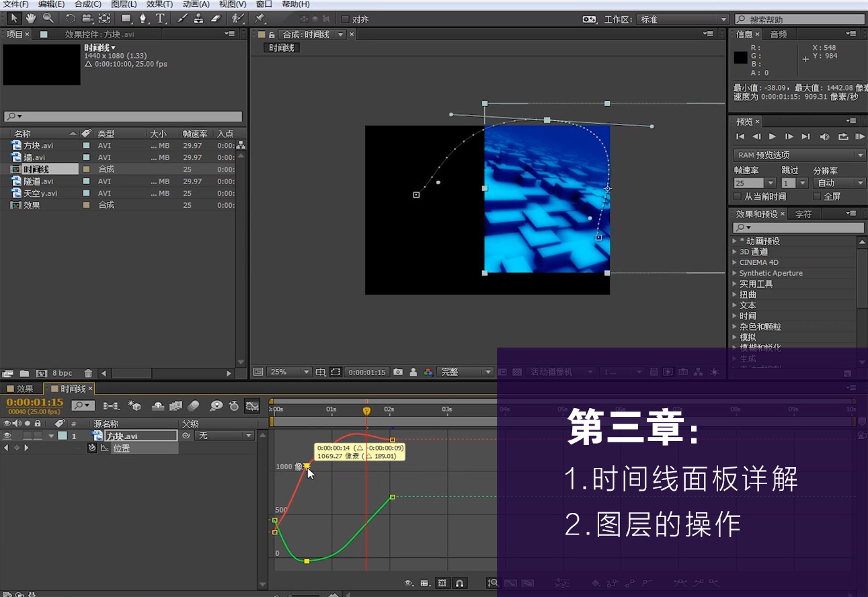Click the current time indicator marker
Viewport: 868px width, 597px height.
[366, 411]
